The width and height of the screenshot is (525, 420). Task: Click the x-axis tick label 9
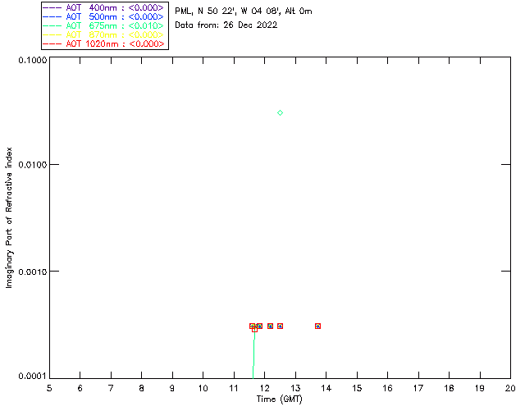[172, 388]
